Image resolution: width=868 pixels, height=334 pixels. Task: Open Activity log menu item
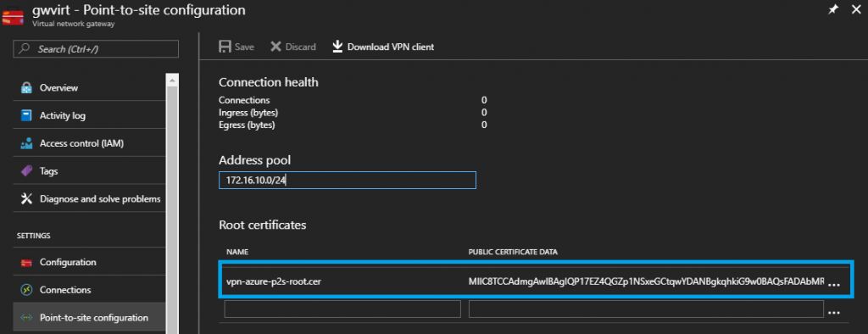[89, 116]
